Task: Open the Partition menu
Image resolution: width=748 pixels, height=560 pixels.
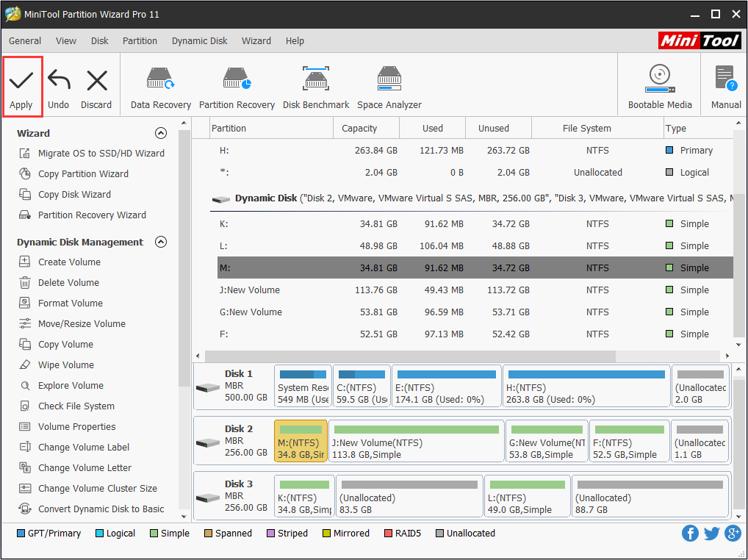Action: pyautogui.click(x=140, y=41)
